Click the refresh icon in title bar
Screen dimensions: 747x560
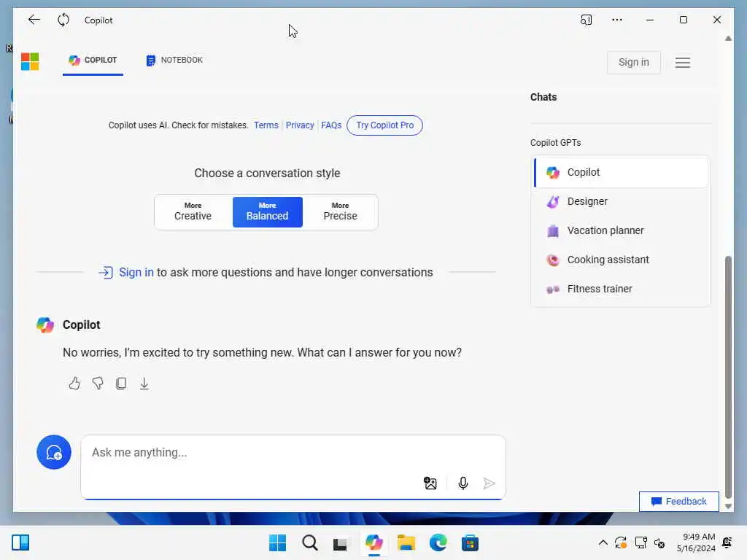pos(63,20)
